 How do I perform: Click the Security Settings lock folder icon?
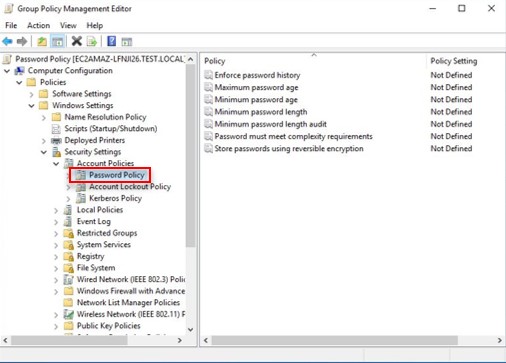(x=56, y=152)
